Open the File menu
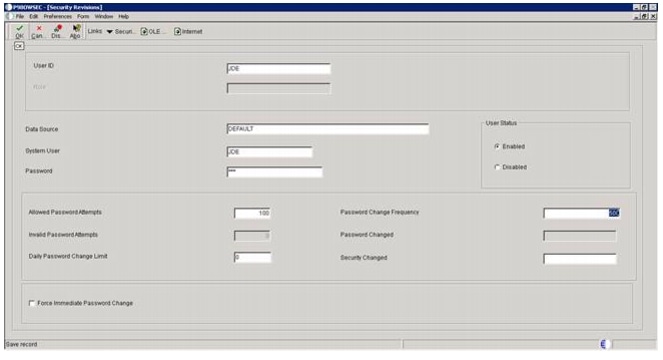This screenshot has width=663, height=360. [x=20, y=16]
